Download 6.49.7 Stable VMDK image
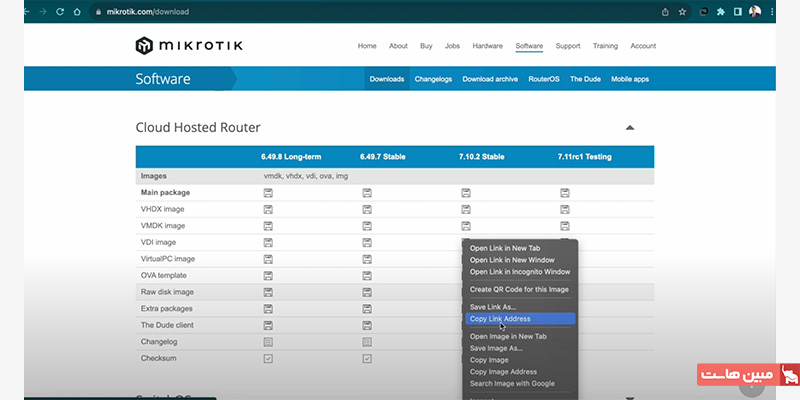800x400 pixels. tap(367, 226)
